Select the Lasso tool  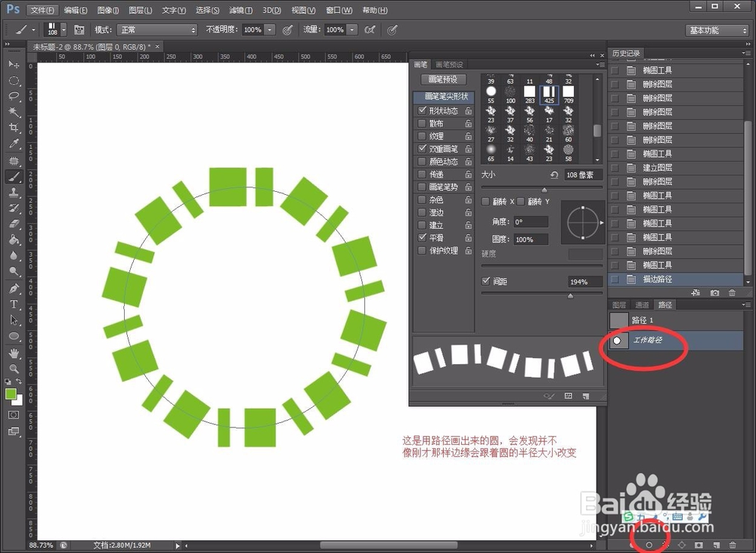pos(14,97)
